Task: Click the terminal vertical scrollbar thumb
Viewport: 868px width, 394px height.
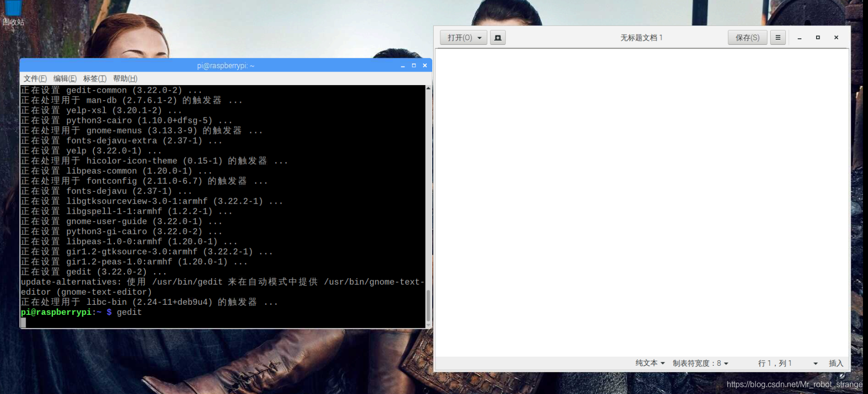Action: 428,305
